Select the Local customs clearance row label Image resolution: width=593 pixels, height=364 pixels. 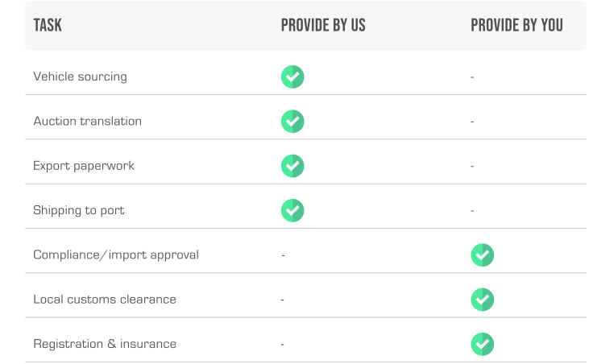[105, 300]
